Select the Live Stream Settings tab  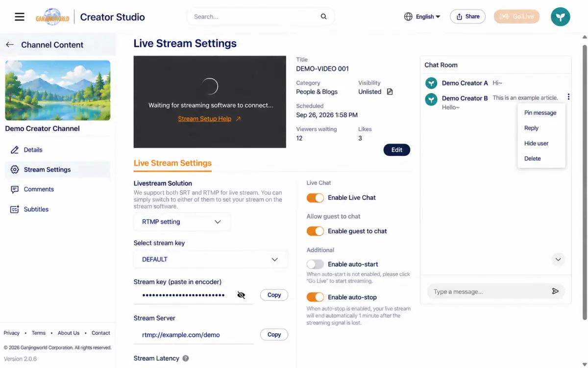(172, 163)
